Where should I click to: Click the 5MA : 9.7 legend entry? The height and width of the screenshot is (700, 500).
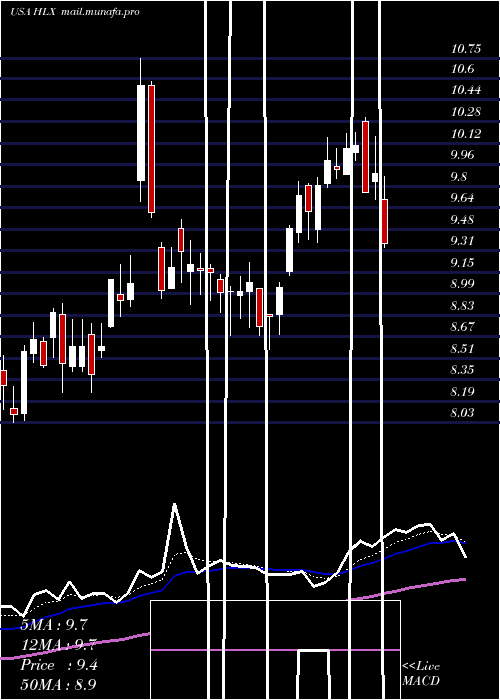54,625
